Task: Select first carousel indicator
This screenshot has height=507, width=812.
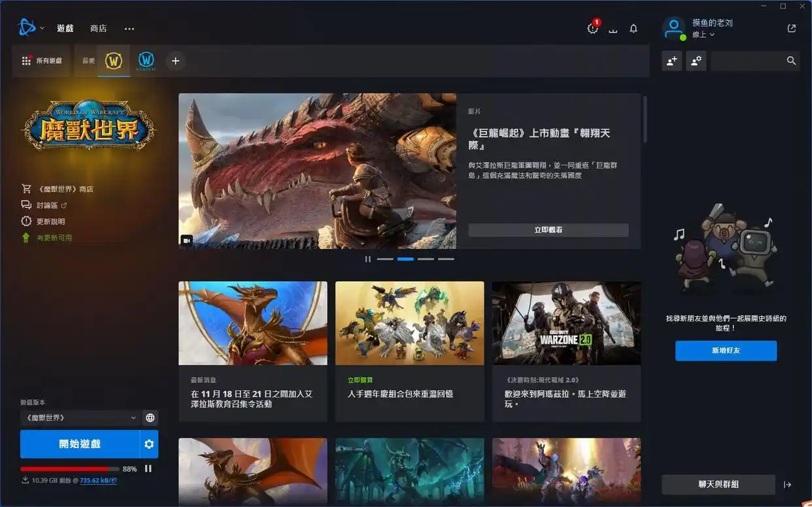Action: click(x=385, y=259)
